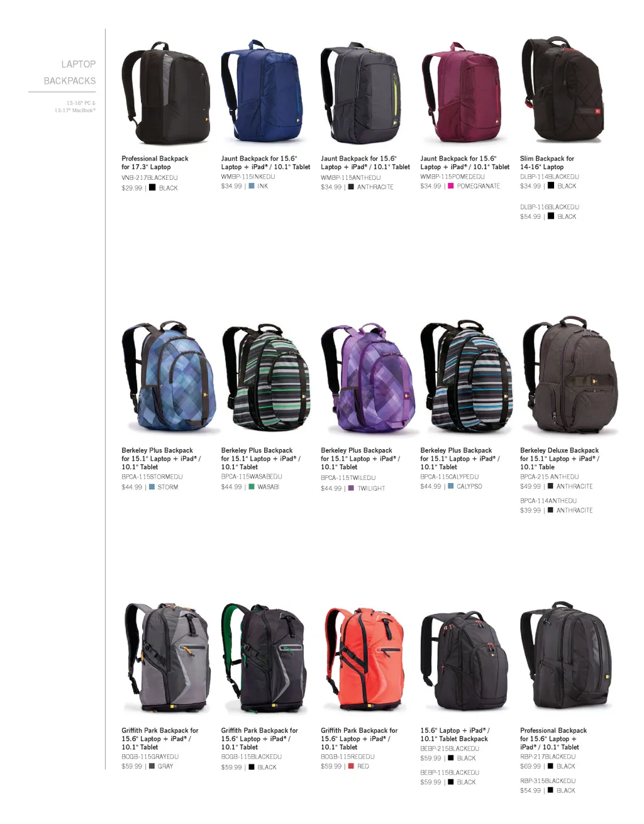Open the Twilight purple Berkeley Plus image
Viewport: 644px width, 824px height.
pyautogui.click(x=367, y=377)
